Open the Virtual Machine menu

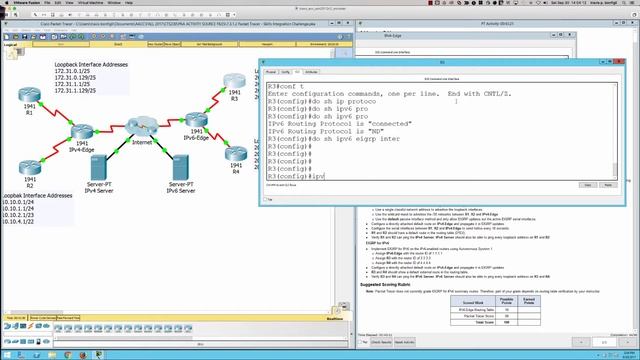[x=91, y=2]
